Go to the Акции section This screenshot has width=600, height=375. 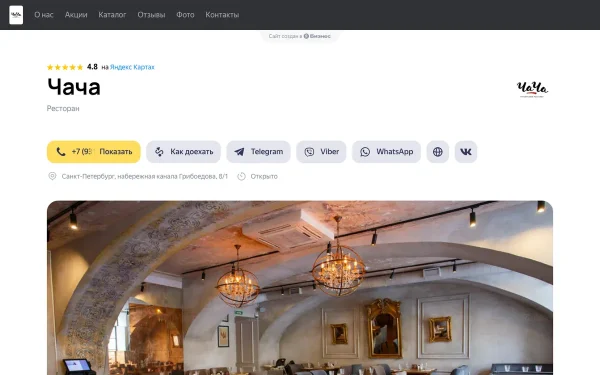click(x=76, y=15)
